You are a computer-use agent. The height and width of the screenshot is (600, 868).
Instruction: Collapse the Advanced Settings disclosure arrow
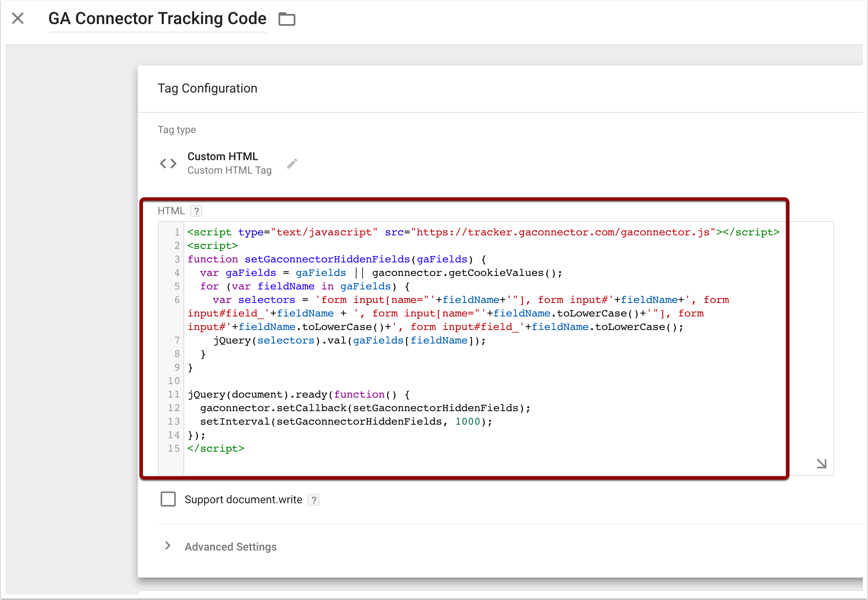(167, 546)
